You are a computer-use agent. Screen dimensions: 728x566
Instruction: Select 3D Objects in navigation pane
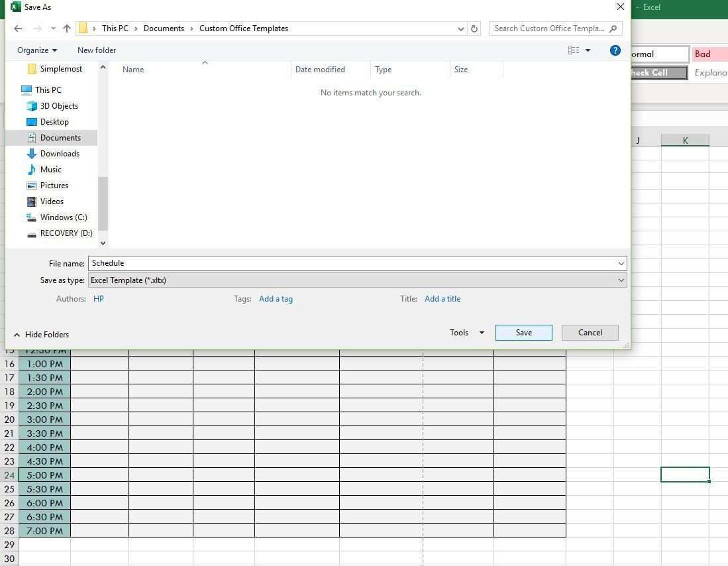[58, 106]
